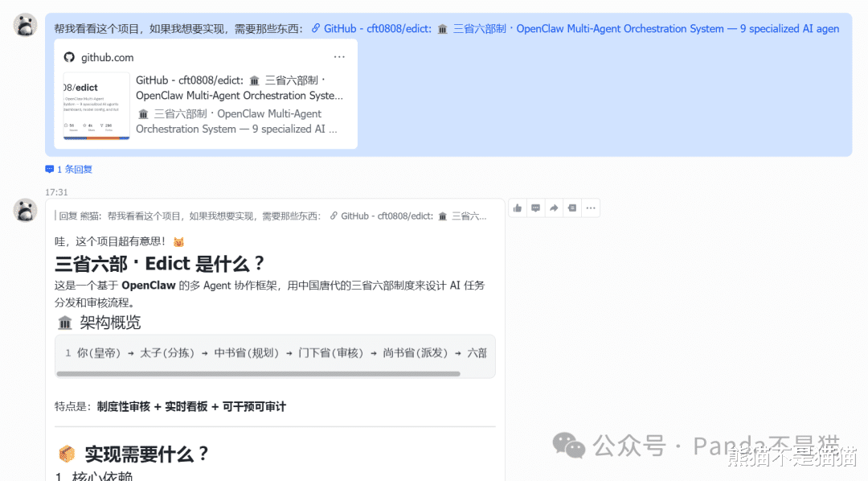Screen dimensions: 868x481
Task: Click the pin message icon in action bar
Action: [572, 208]
